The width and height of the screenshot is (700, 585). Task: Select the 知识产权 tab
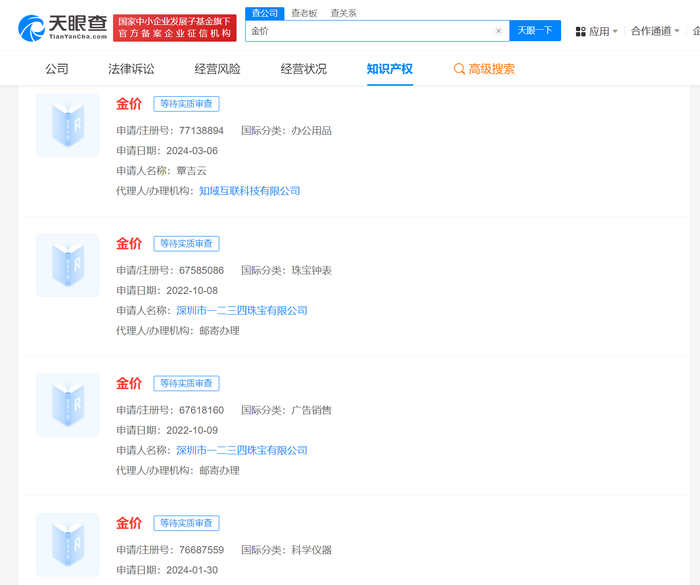tap(390, 69)
